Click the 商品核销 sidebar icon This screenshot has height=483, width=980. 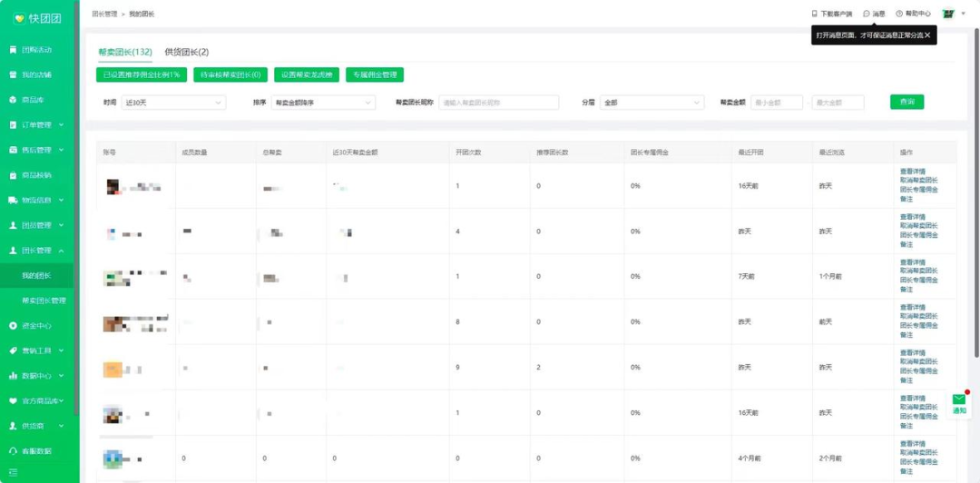13,175
